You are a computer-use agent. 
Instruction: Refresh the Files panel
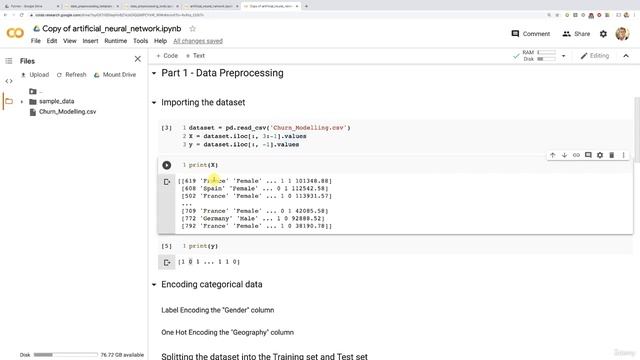pos(71,75)
